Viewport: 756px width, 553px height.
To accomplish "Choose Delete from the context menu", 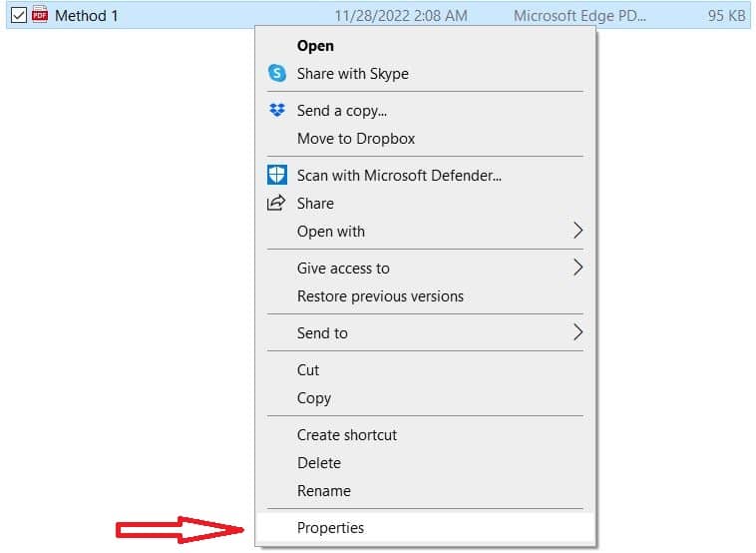I will pyautogui.click(x=425, y=463).
